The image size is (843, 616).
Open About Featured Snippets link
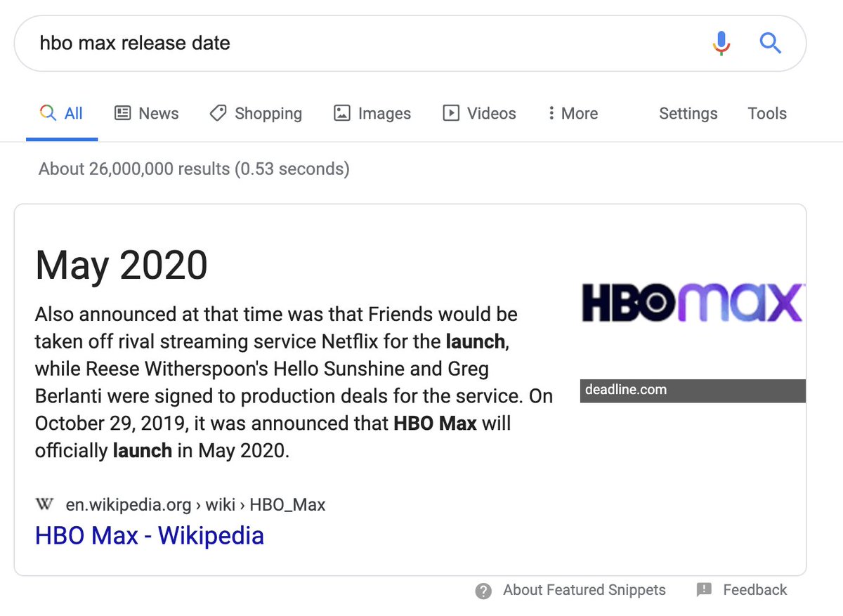pos(584,590)
